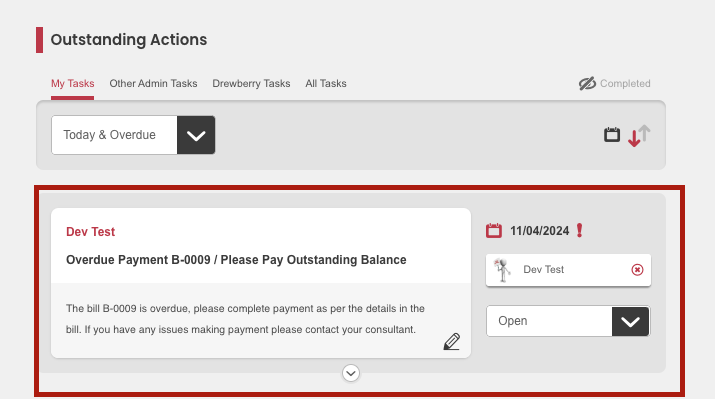
Task: Expand the task card with the circular chevron
Action: pos(351,373)
